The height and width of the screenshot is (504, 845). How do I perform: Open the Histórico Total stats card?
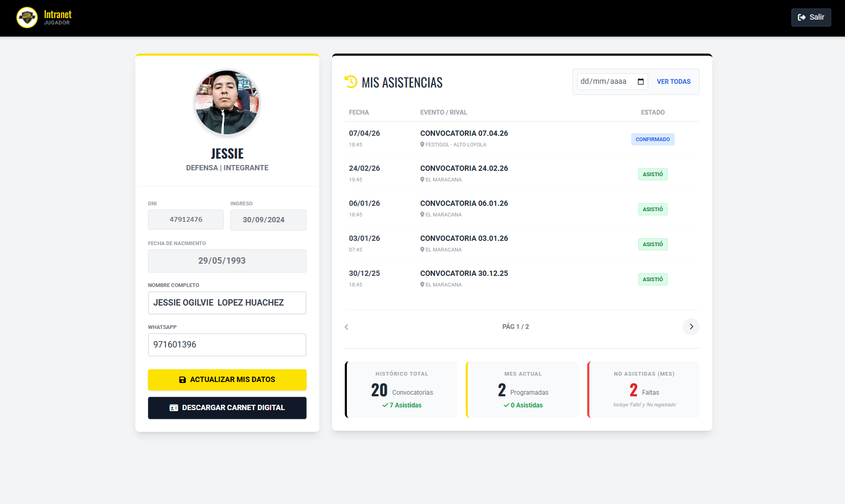coord(401,390)
